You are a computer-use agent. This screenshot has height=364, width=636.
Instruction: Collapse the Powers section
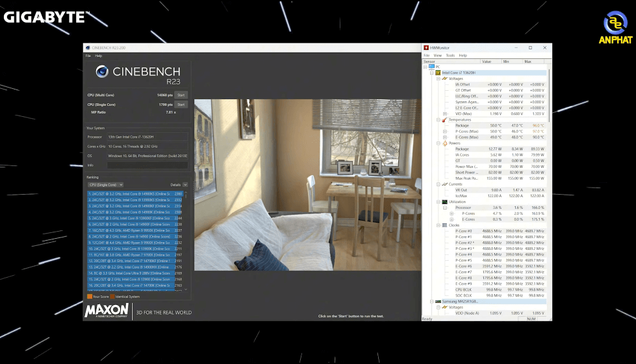(x=439, y=143)
